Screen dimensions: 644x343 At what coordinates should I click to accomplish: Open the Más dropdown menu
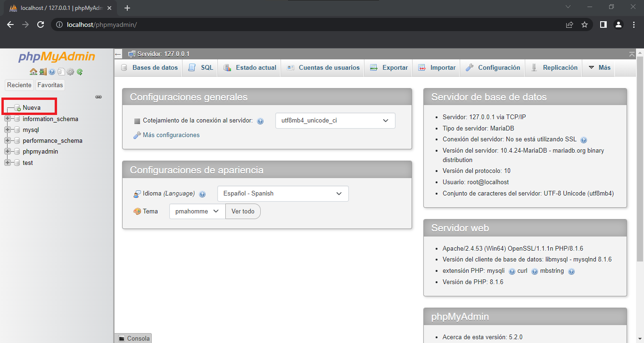click(599, 68)
